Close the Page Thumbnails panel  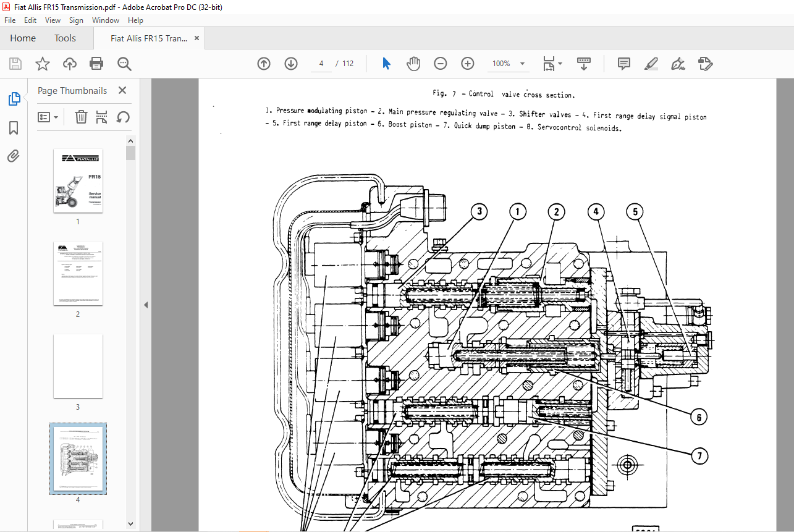122,91
